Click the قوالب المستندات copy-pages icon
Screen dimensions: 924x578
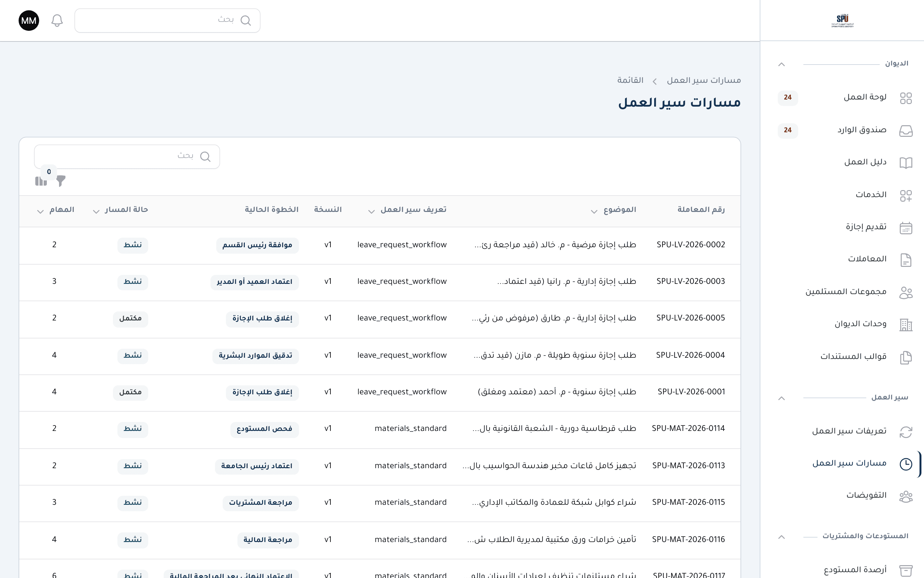[x=906, y=357]
